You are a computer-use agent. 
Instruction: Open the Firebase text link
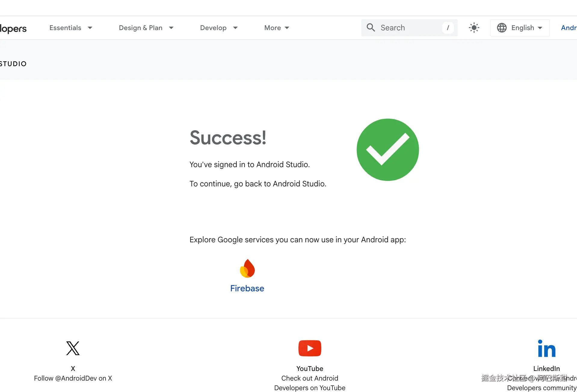point(247,288)
